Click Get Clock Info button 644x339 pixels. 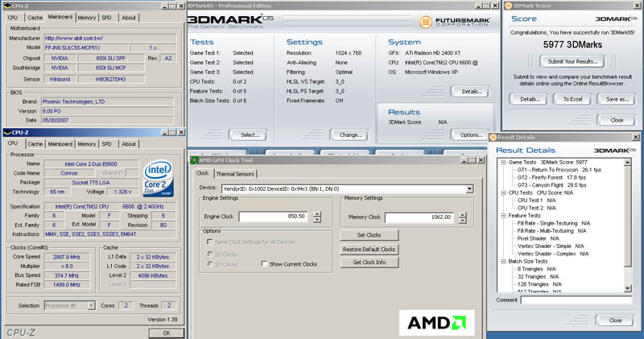(x=369, y=263)
